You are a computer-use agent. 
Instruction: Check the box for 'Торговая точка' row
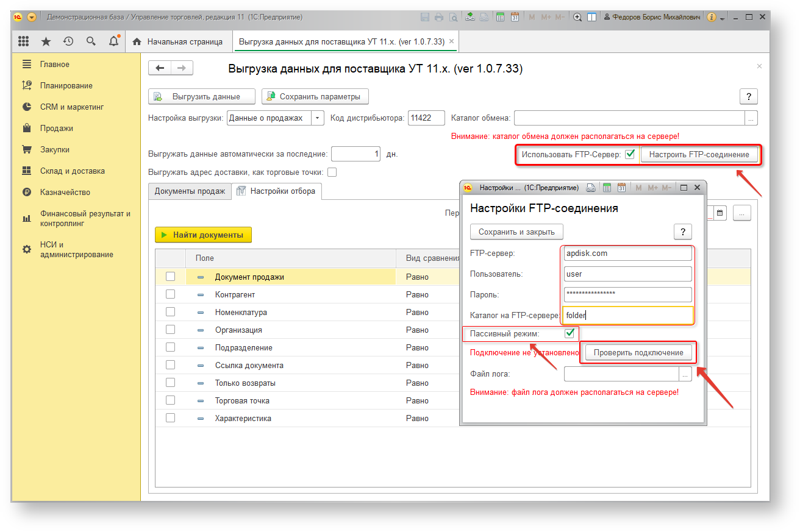click(170, 400)
